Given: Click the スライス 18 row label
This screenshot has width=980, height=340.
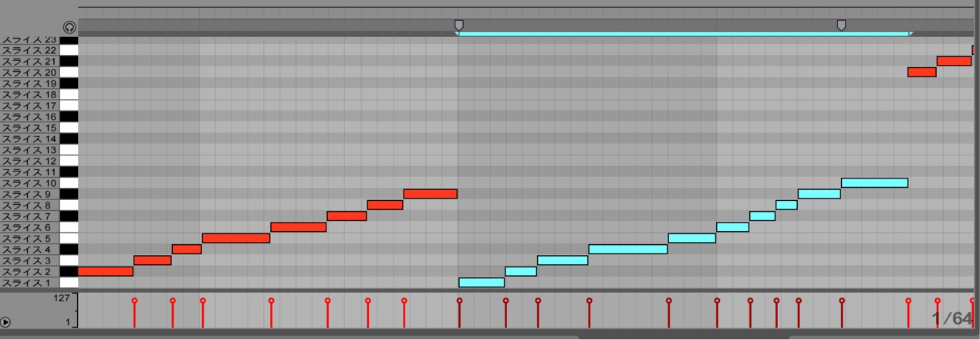Looking at the screenshot, I should point(29,94).
